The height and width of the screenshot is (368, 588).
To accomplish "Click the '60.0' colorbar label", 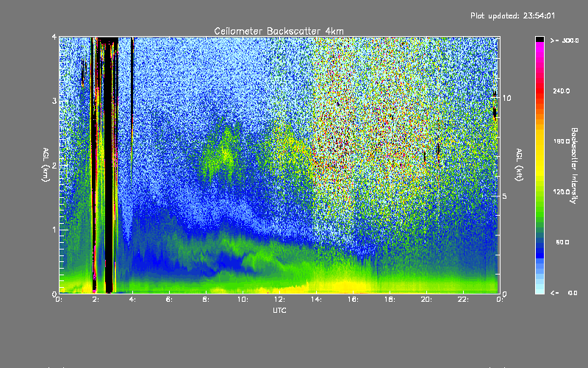I will (562, 242).
